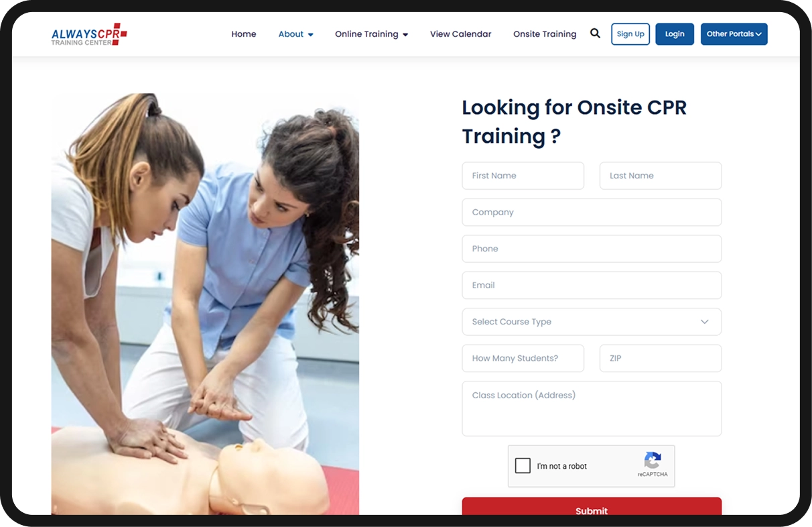Focus the First Name field
The width and height of the screenshot is (812, 527).
pos(523,176)
